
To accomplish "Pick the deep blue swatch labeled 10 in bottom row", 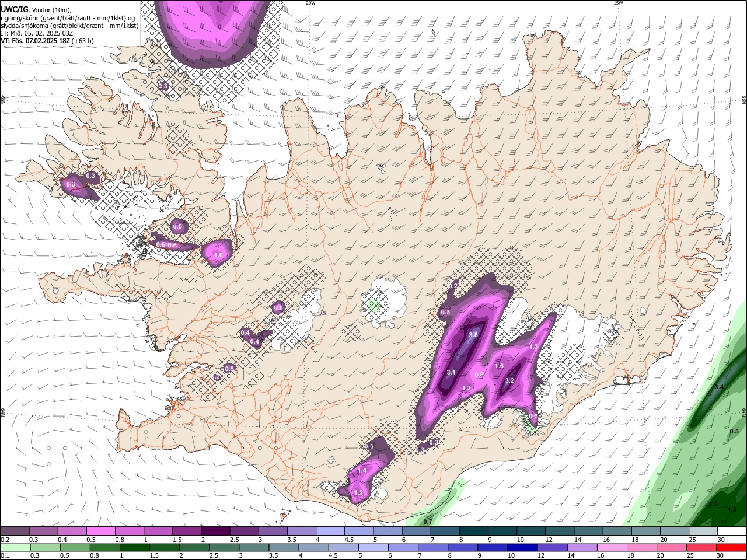I will (521, 547).
